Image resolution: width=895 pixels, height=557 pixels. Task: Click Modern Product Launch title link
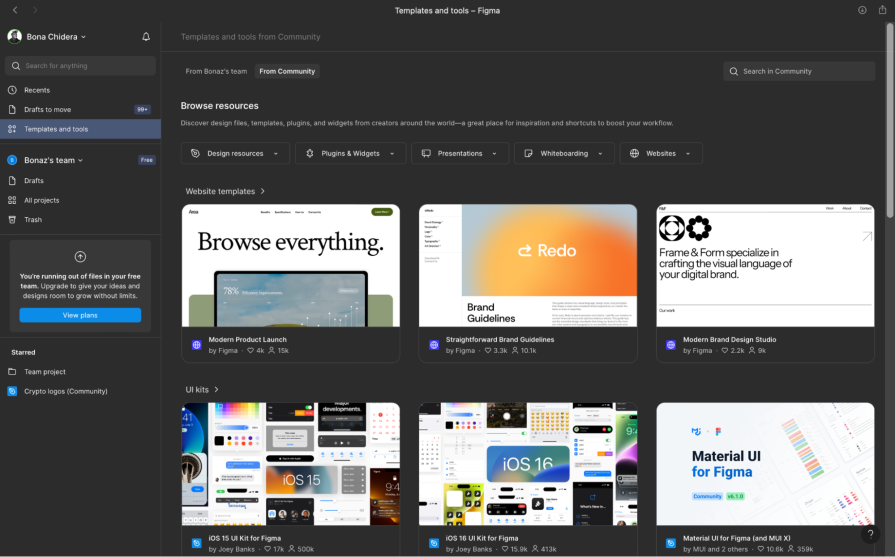[247, 340]
